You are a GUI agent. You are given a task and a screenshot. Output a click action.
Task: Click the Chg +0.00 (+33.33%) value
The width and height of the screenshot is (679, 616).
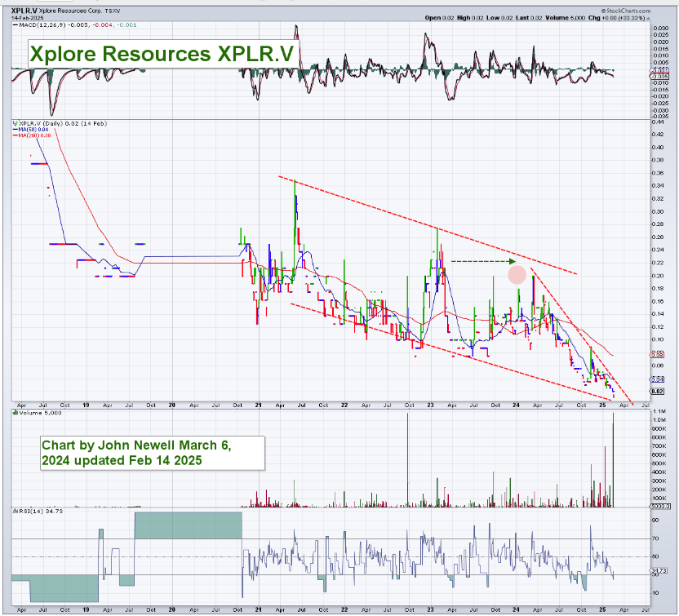click(619, 18)
